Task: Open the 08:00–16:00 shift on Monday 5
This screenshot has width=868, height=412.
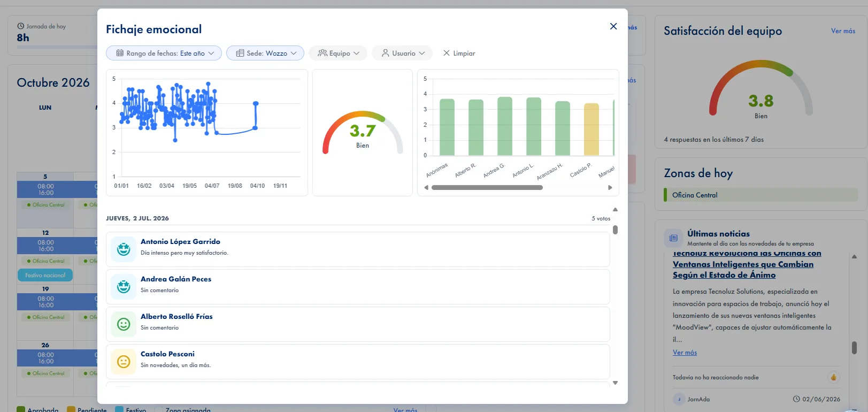Action: point(45,189)
